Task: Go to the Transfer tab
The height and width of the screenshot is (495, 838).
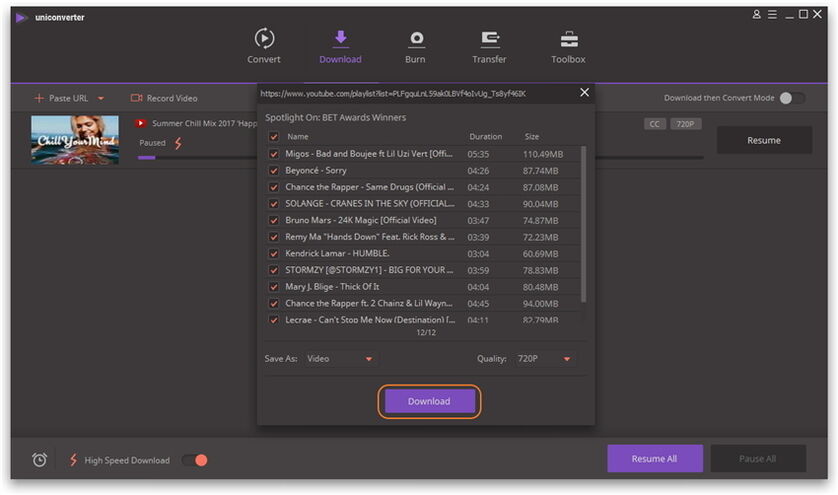Action: [489, 47]
